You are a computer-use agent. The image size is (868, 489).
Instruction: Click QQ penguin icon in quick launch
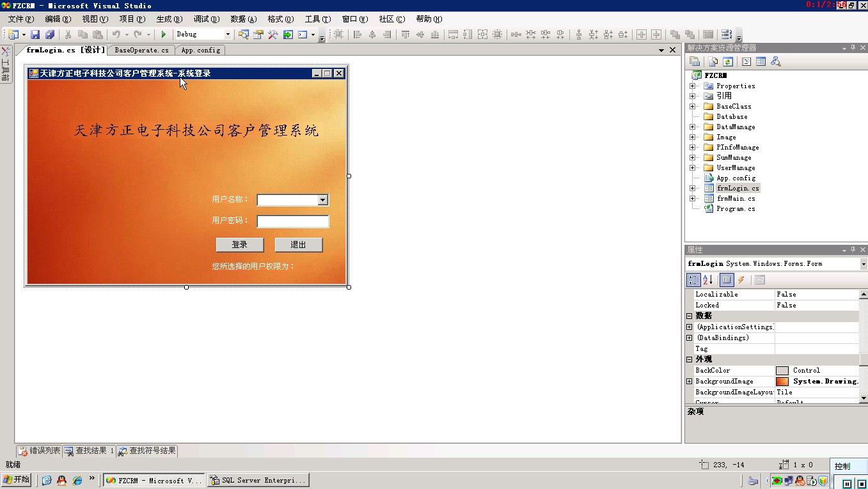click(61, 480)
